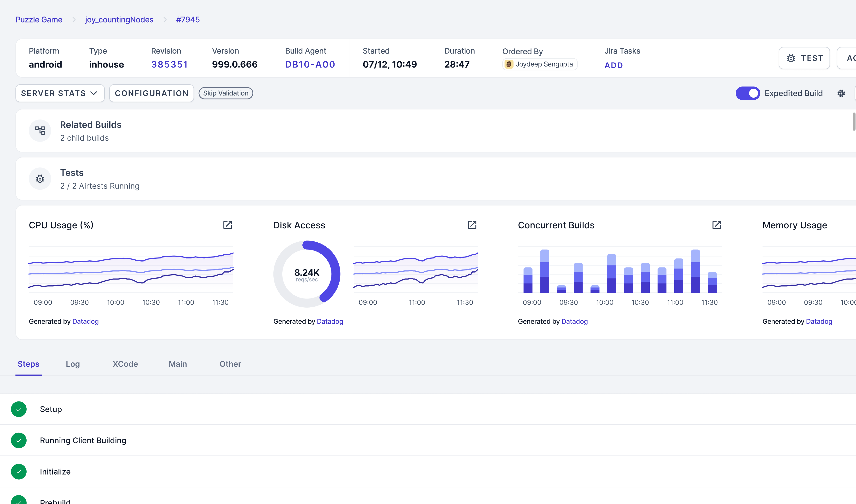The width and height of the screenshot is (856, 504).
Task: Click the Slack icon beside Expedited Build
Action: pos(841,93)
